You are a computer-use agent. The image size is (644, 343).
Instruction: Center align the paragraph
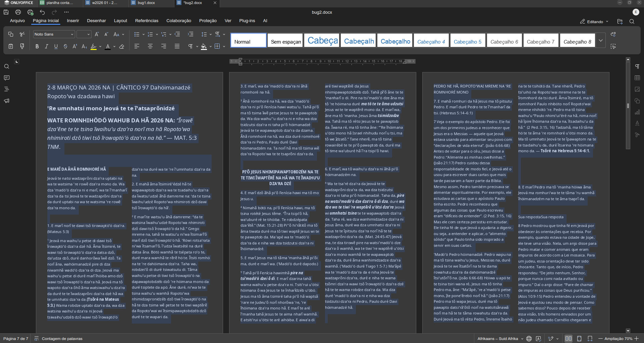(x=150, y=46)
